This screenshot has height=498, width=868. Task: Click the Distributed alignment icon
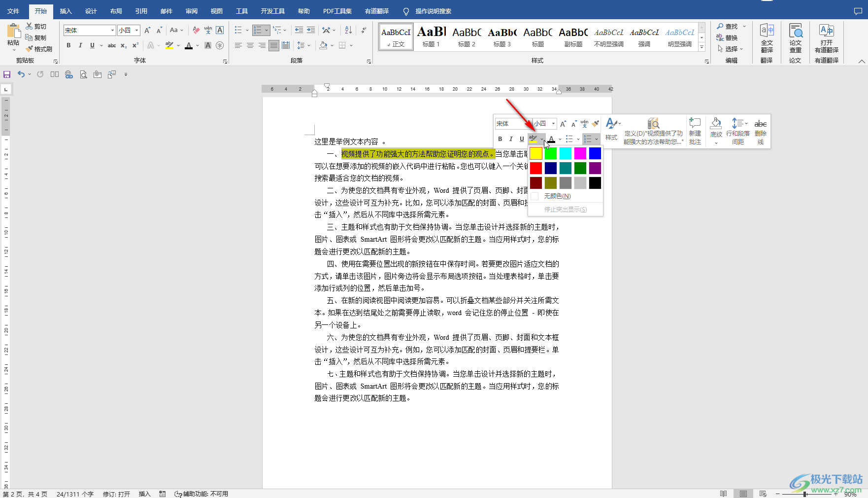point(286,45)
